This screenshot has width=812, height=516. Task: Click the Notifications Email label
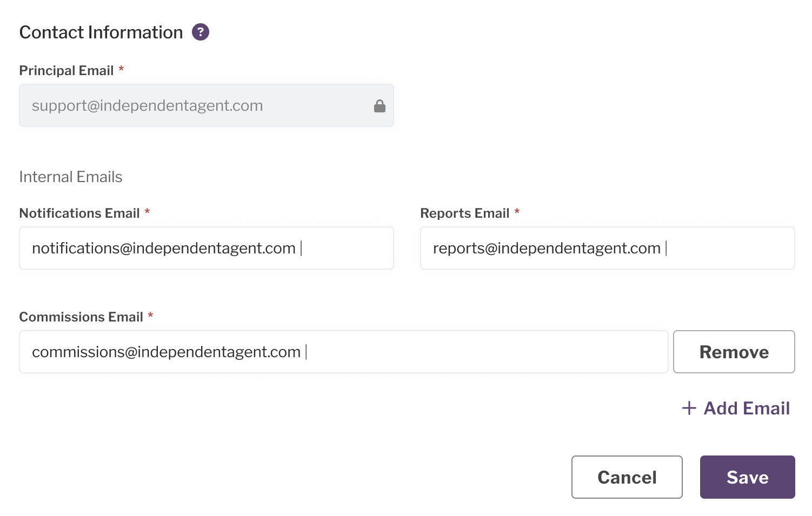point(79,213)
